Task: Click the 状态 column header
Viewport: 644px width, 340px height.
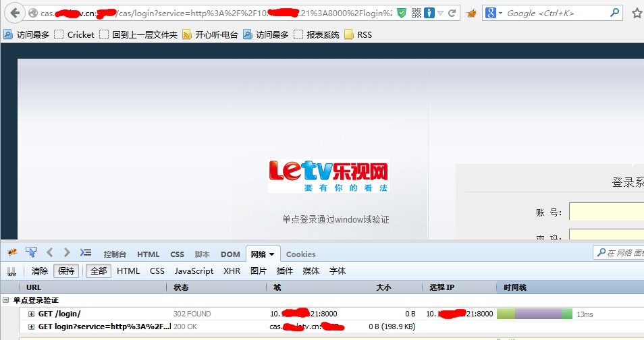Action: 217,287
